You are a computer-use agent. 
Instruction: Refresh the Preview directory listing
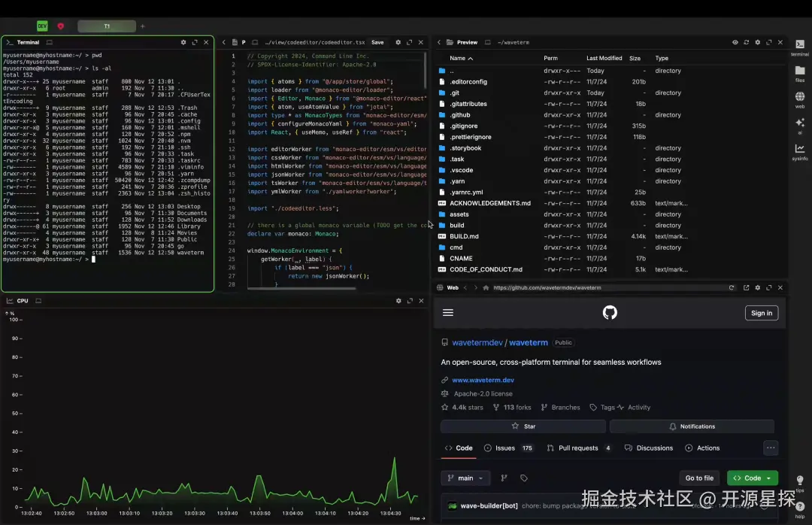click(747, 43)
